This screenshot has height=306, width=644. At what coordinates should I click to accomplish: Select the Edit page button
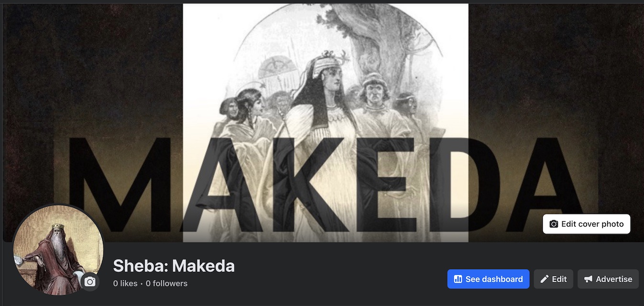[x=553, y=279]
